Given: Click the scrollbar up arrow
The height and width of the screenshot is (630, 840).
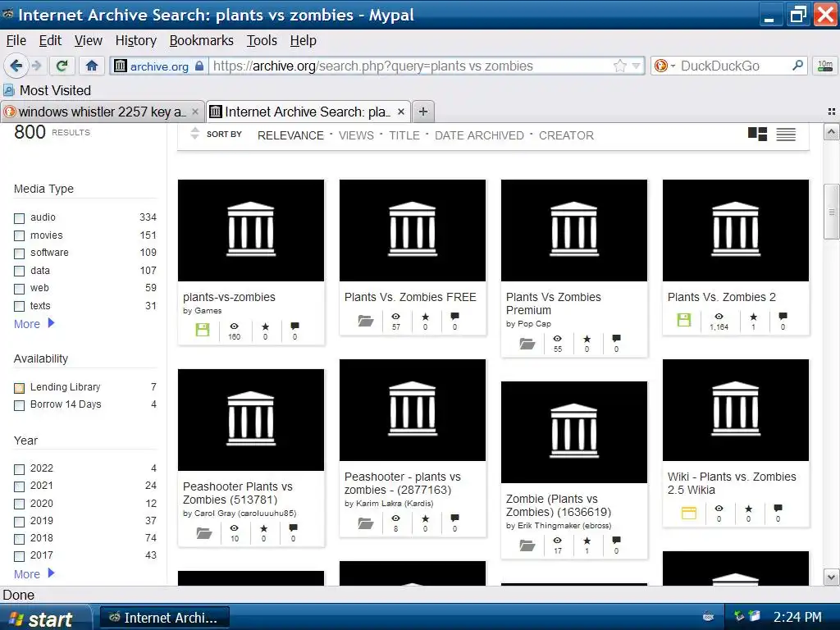Looking at the screenshot, I should (x=831, y=131).
